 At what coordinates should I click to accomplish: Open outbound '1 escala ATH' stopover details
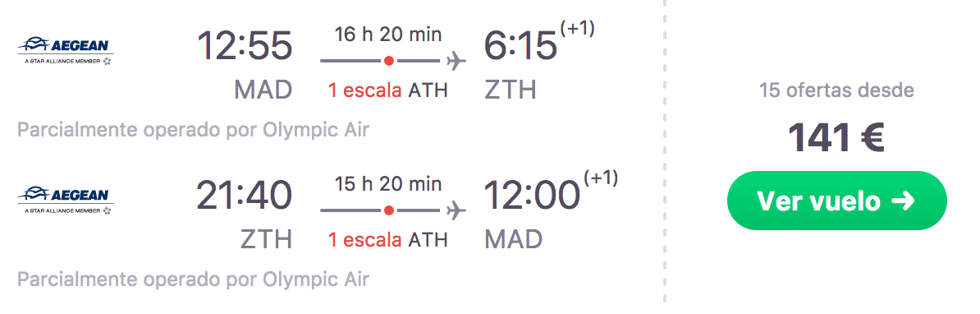click(388, 90)
